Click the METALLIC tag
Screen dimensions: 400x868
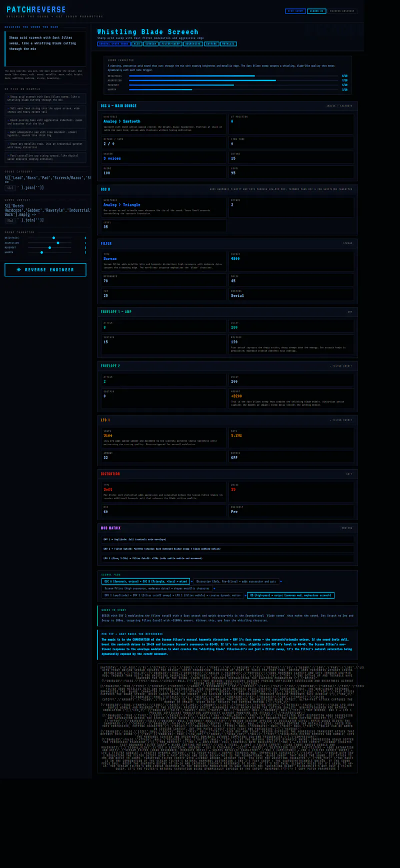click(228, 44)
